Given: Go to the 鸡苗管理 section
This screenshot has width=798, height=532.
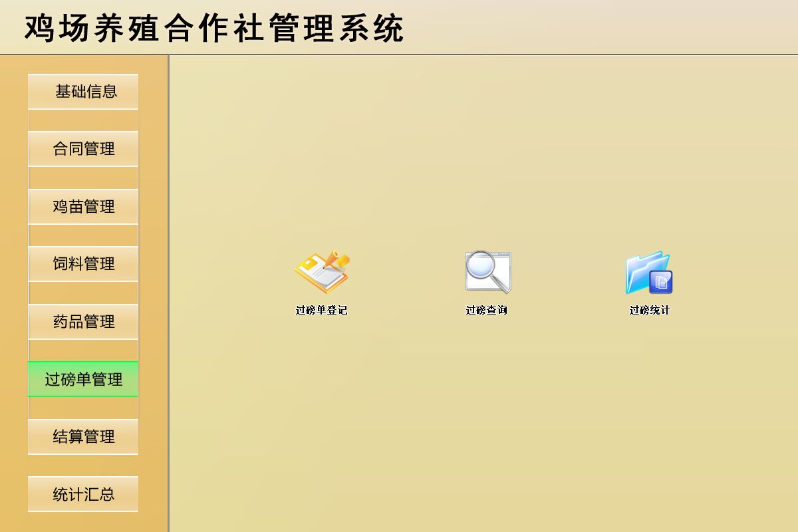Looking at the screenshot, I should click(x=83, y=207).
